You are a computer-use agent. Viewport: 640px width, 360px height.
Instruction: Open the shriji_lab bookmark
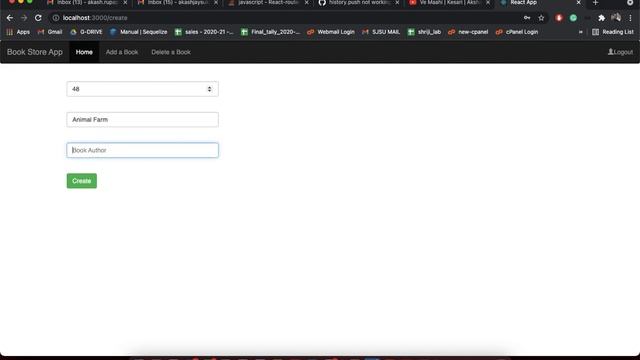(x=424, y=32)
